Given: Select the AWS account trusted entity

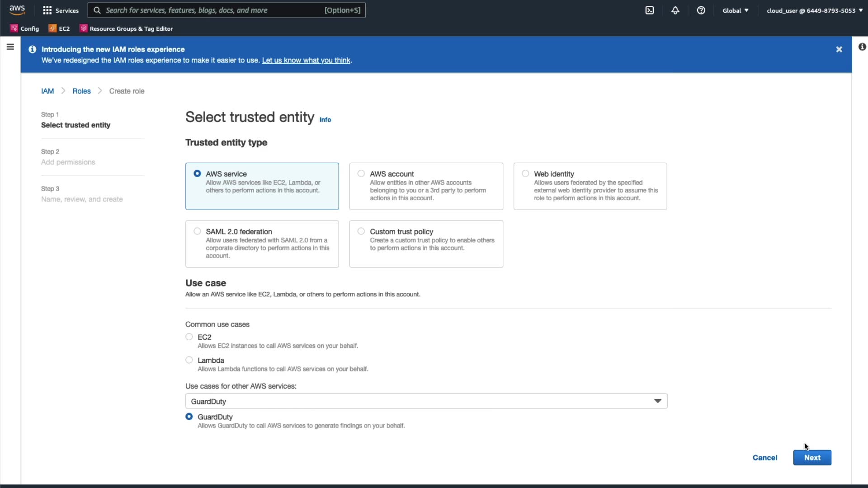Looking at the screenshot, I should point(361,174).
